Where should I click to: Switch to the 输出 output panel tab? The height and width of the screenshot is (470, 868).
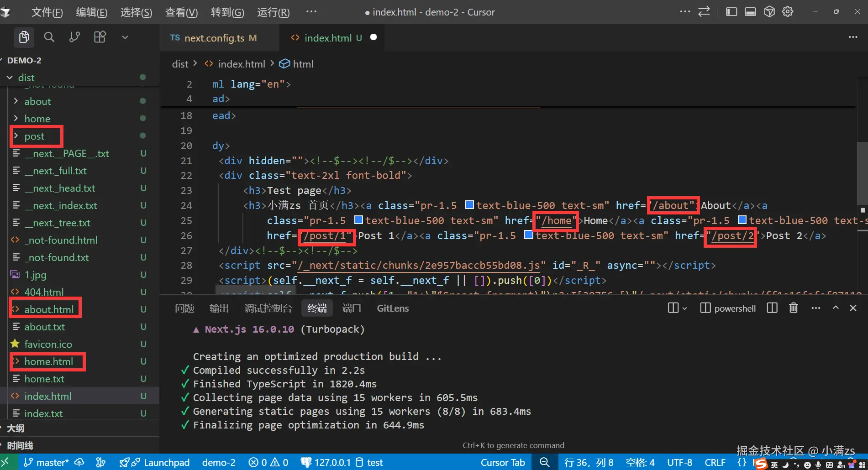pos(219,308)
